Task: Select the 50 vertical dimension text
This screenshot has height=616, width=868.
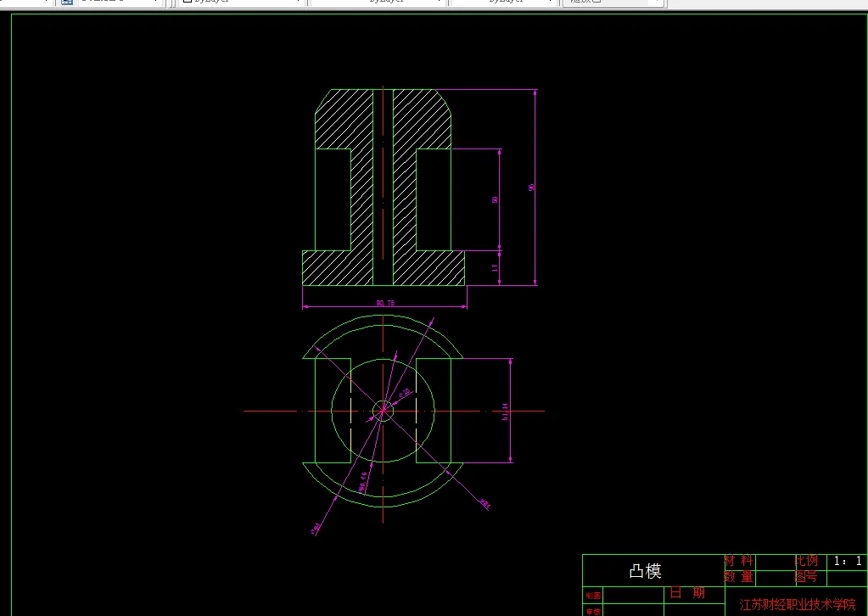Action: click(496, 199)
